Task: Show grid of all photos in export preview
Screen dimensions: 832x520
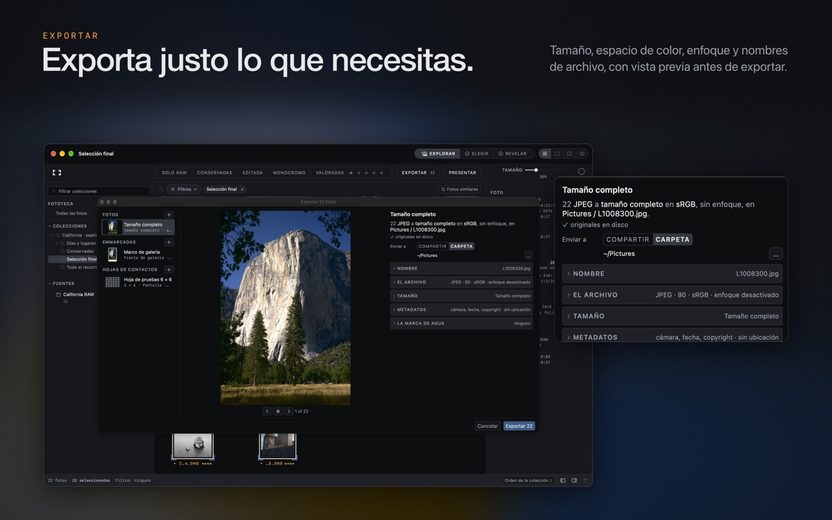Action: [278, 411]
